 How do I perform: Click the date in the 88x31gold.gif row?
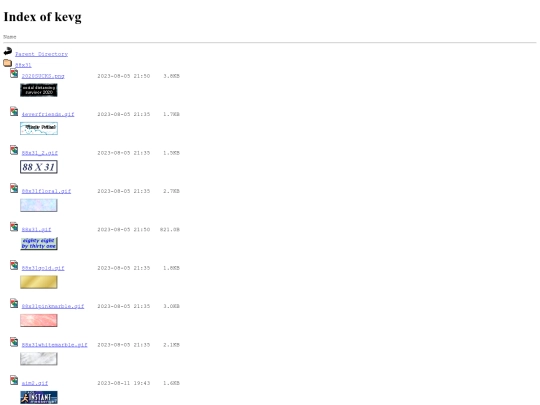point(124,268)
